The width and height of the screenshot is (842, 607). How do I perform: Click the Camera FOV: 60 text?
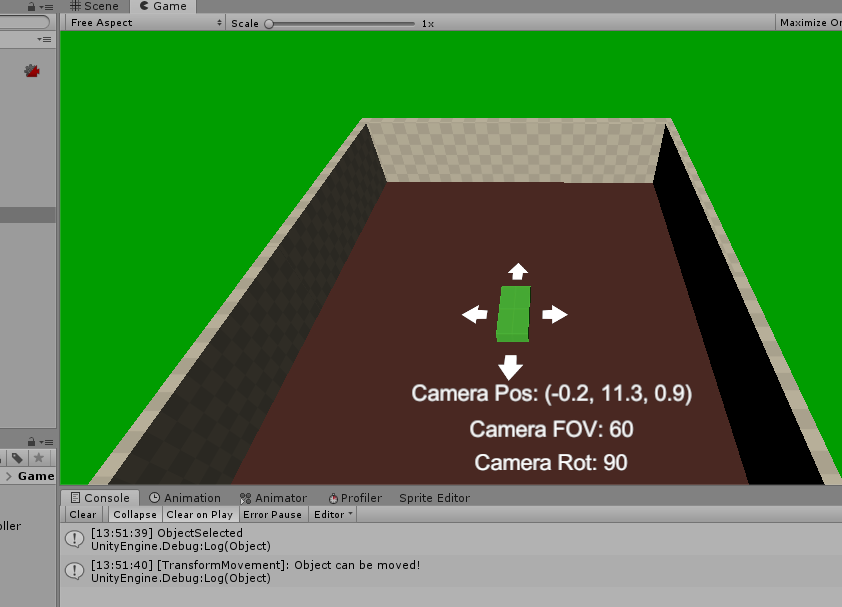pyautogui.click(x=551, y=429)
